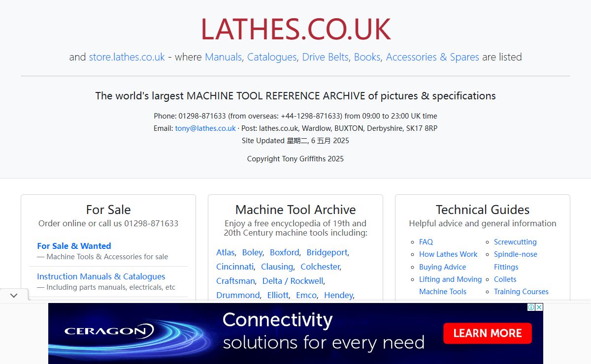Select the 'For Sale' card heading
Viewport: 591px width, 364px height.
[x=108, y=210]
